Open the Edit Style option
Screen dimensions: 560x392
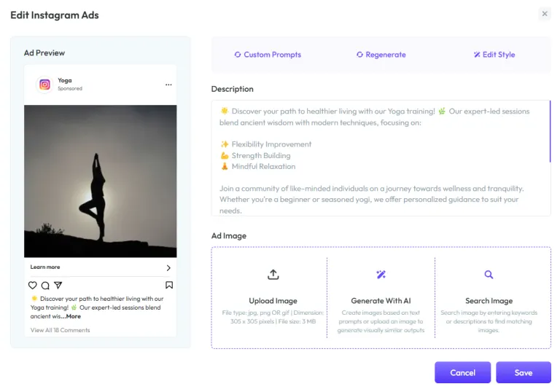[494, 55]
